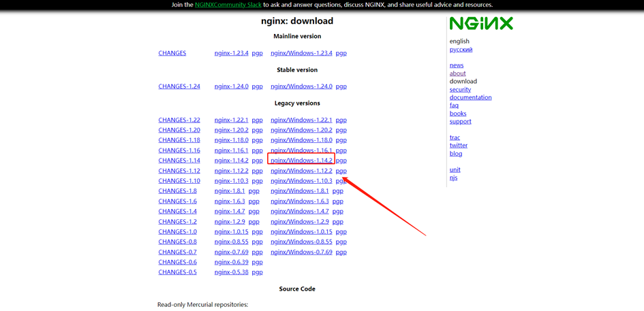Download nginx/Windows-1.4.7
The width and height of the screenshot is (644, 311).
300,211
